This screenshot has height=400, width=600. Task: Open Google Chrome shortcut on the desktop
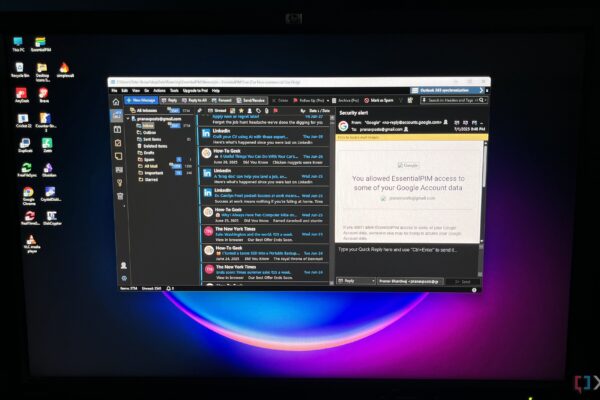(28, 196)
